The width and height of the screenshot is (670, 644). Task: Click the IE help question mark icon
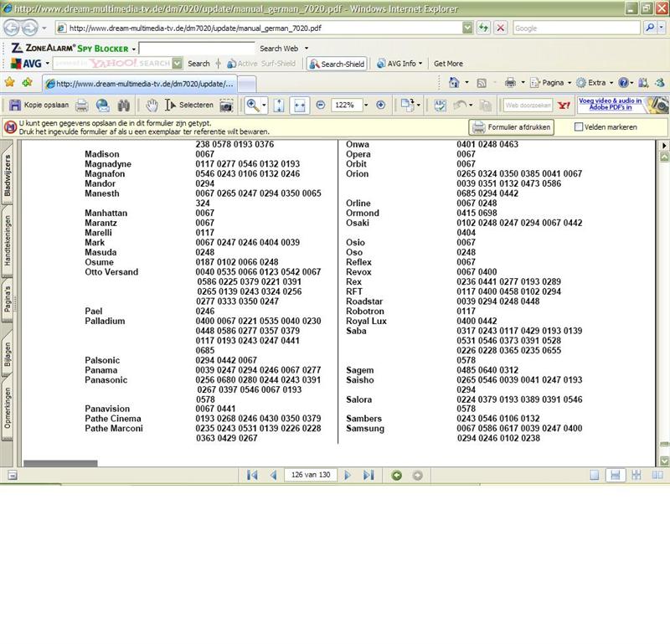tap(623, 82)
